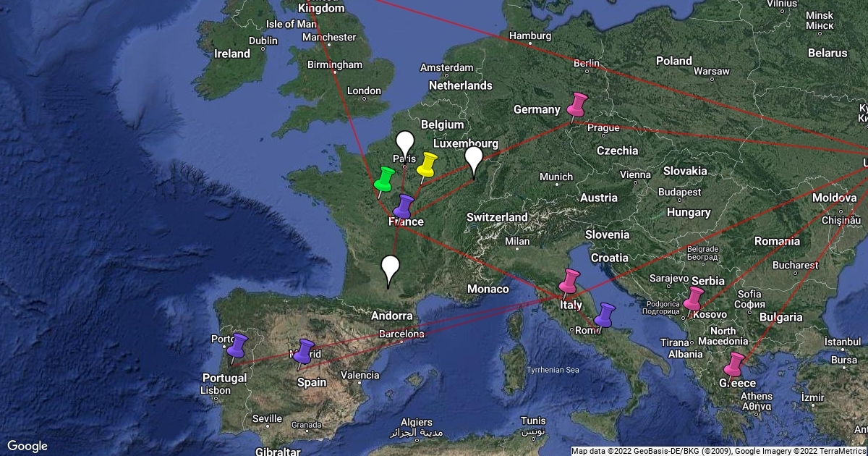
Task: Select the Ireland country label
Action: (x=232, y=54)
